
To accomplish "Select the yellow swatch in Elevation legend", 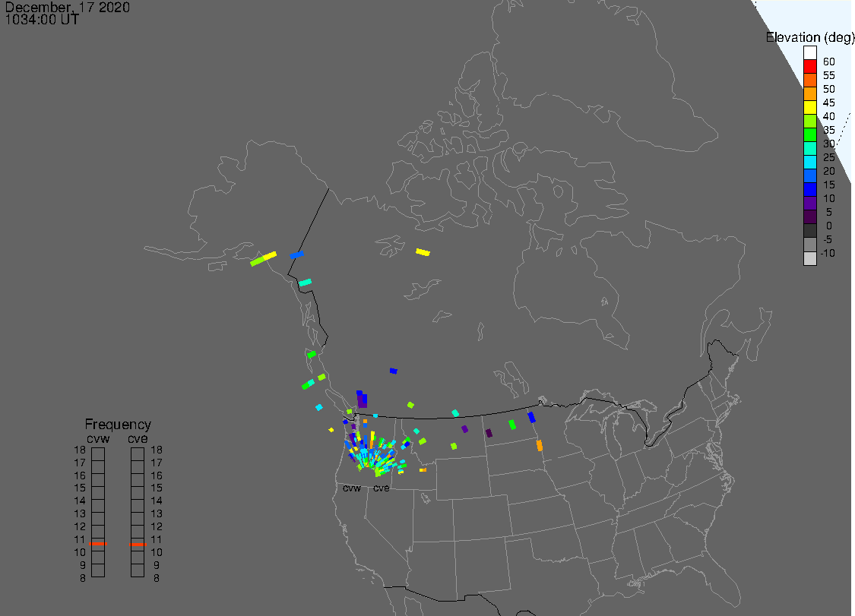I will [809, 107].
